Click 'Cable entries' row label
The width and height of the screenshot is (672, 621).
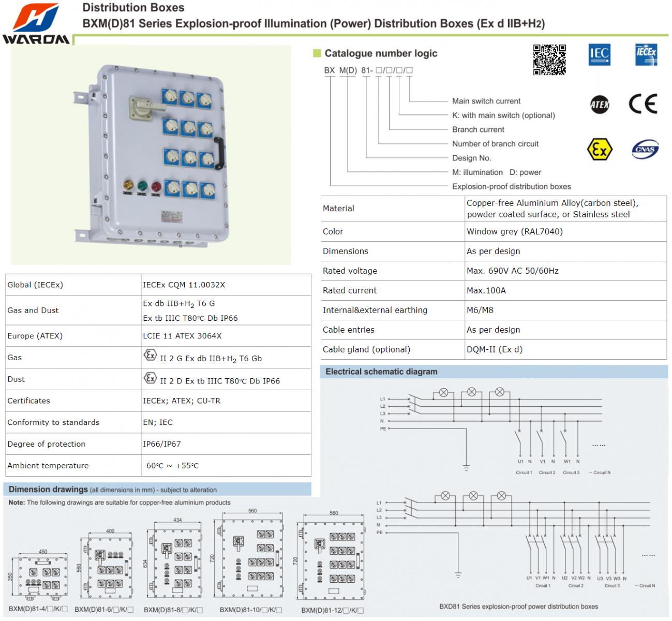[x=349, y=330]
